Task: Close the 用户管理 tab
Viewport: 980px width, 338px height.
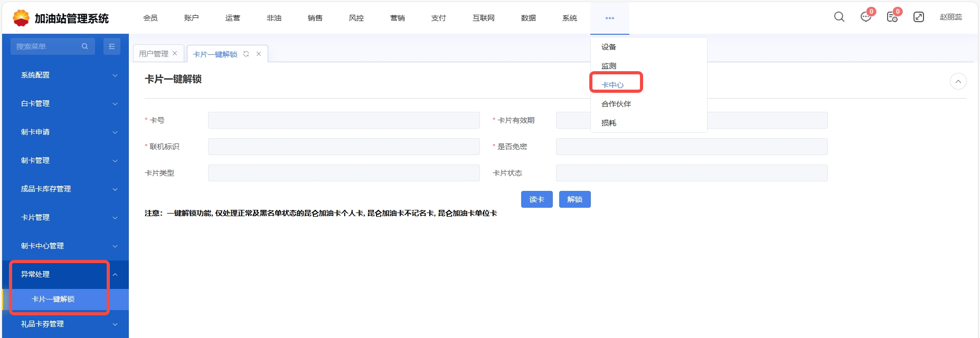Action: [175, 53]
